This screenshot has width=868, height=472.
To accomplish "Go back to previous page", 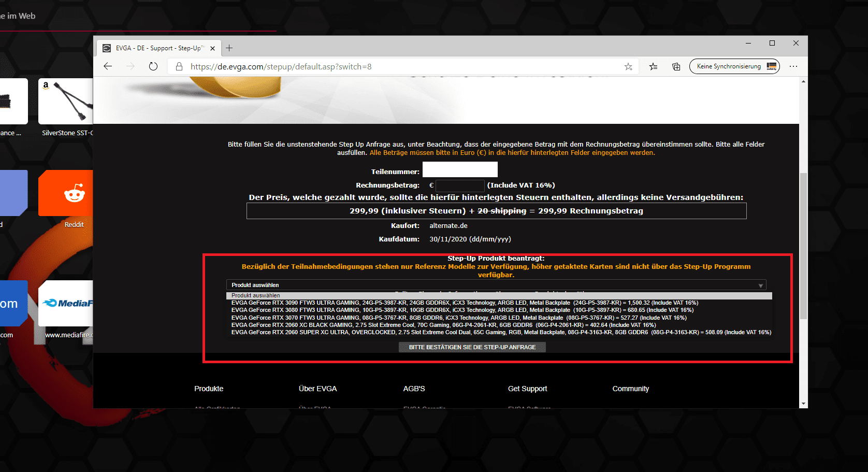I will coord(108,66).
